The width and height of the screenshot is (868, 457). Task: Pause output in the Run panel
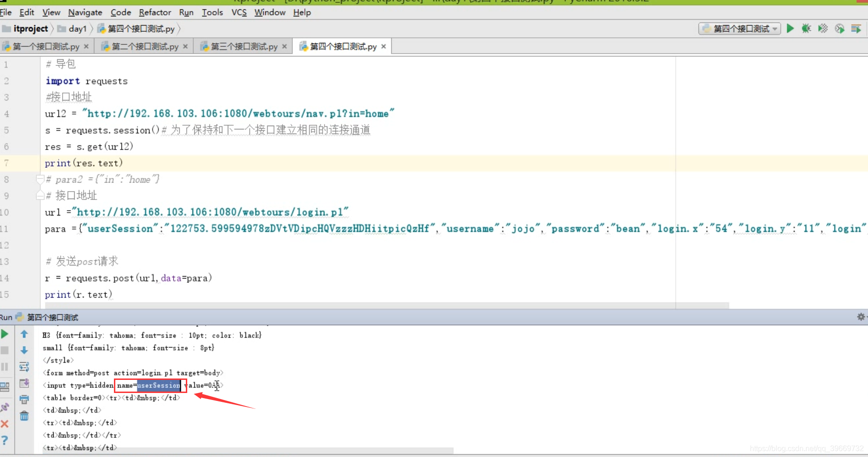pos(5,367)
